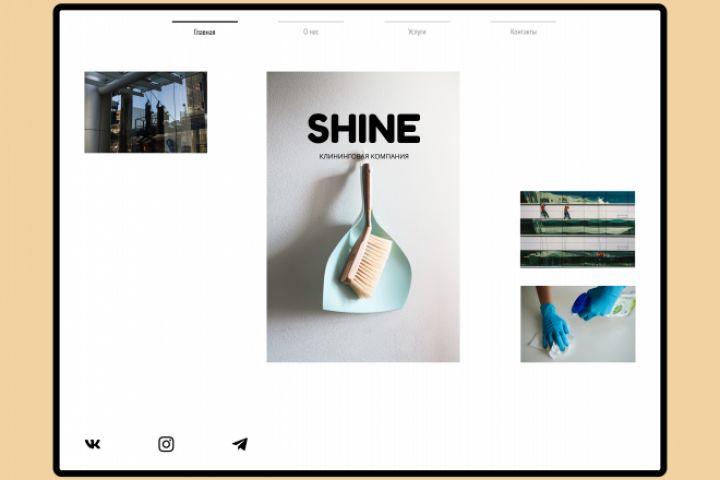Click the gray line above О нас
Image resolution: width=720 pixels, height=480 pixels.
311,22
